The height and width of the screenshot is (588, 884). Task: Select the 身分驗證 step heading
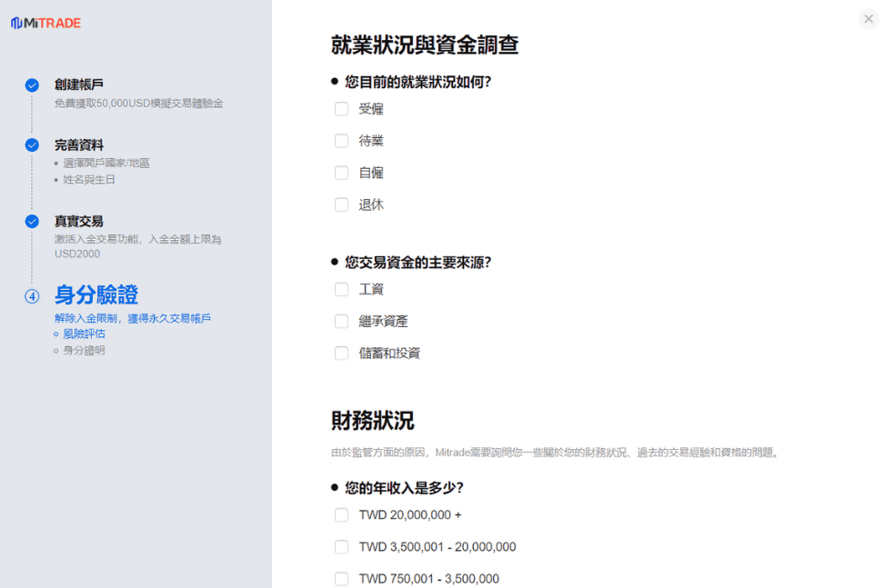[96, 295]
